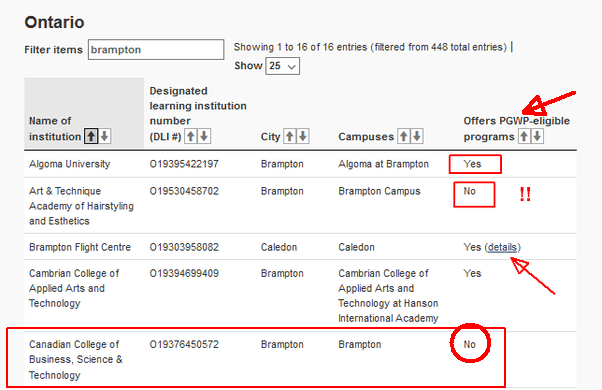This screenshot has width=602, height=390.
Task: Sort Name of institution ascending arrow
Action: (x=91, y=136)
